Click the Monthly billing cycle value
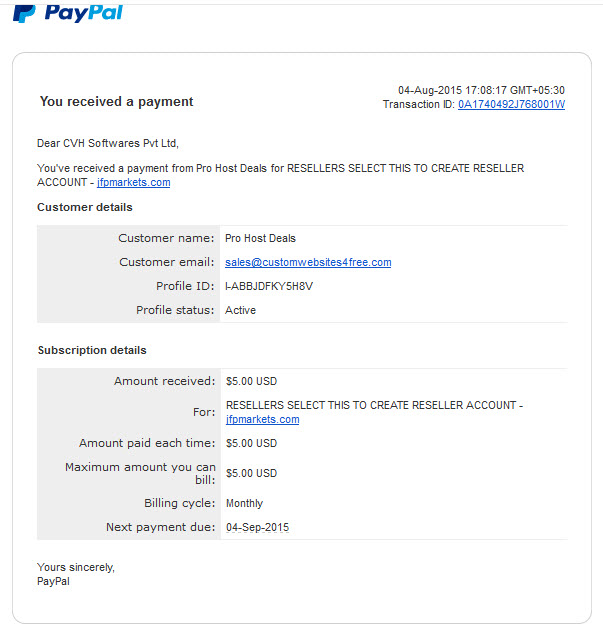This screenshot has height=630, width=603. (244, 503)
